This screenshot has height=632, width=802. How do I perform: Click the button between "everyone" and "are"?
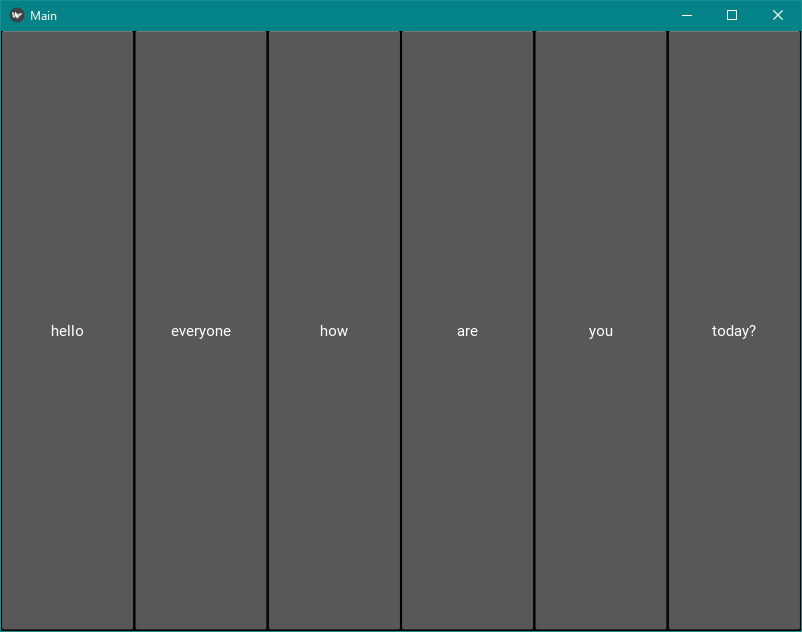coord(334,331)
